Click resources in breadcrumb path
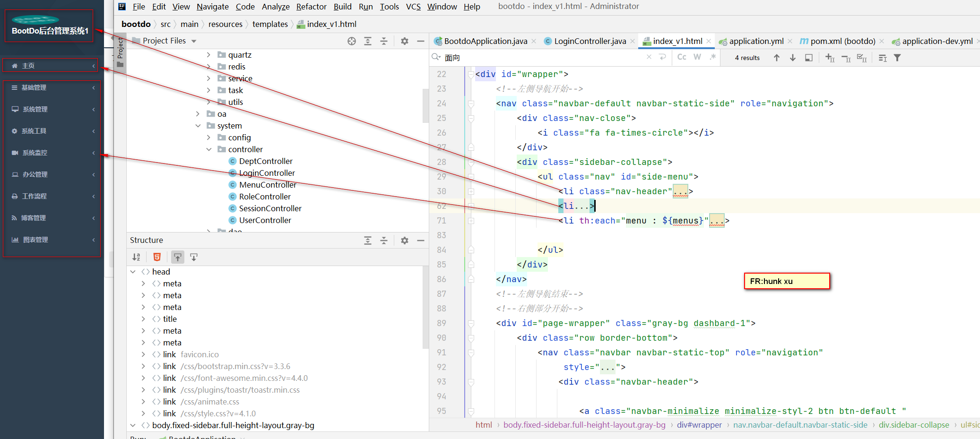 tap(225, 24)
